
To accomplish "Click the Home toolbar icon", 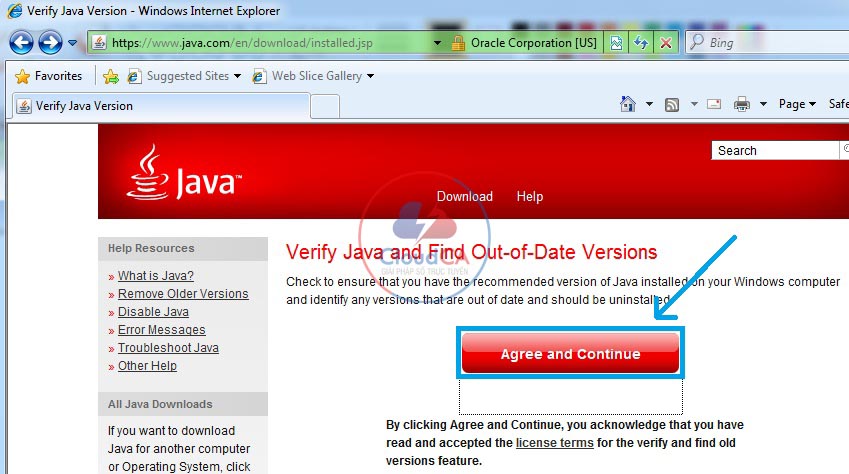I will pos(628,103).
